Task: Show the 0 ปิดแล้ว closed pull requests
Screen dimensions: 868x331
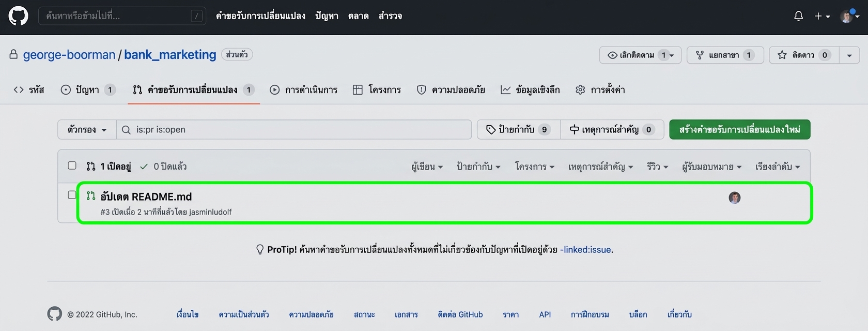Action: 163,166
